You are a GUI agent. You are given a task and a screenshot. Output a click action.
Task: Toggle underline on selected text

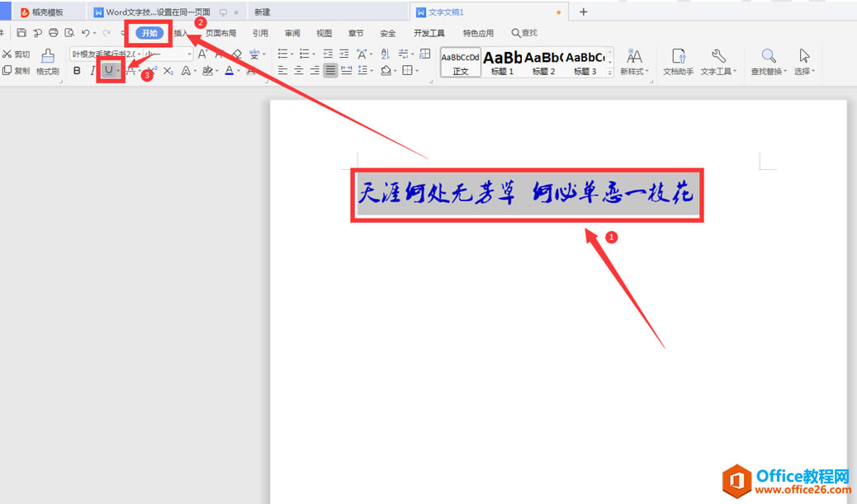click(109, 70)
